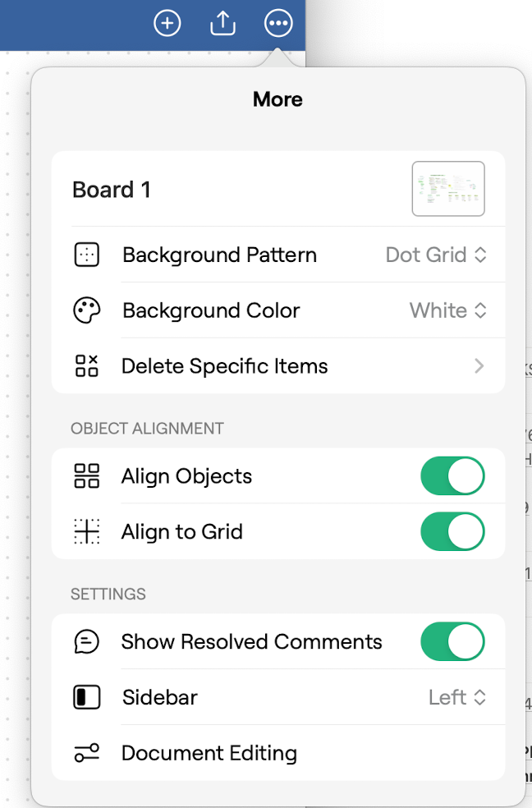Screen dimensions: 532x808
Task: Click the add (plus) icon in toolbar
Action: click(x=167, y=23)
